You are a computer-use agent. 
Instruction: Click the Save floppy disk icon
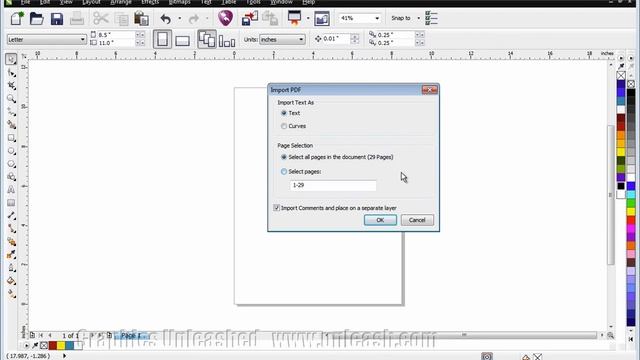click(57, 19)
